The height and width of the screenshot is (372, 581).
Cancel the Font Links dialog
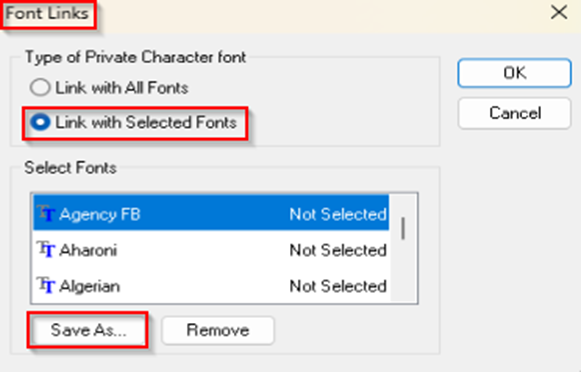[514, 113]
